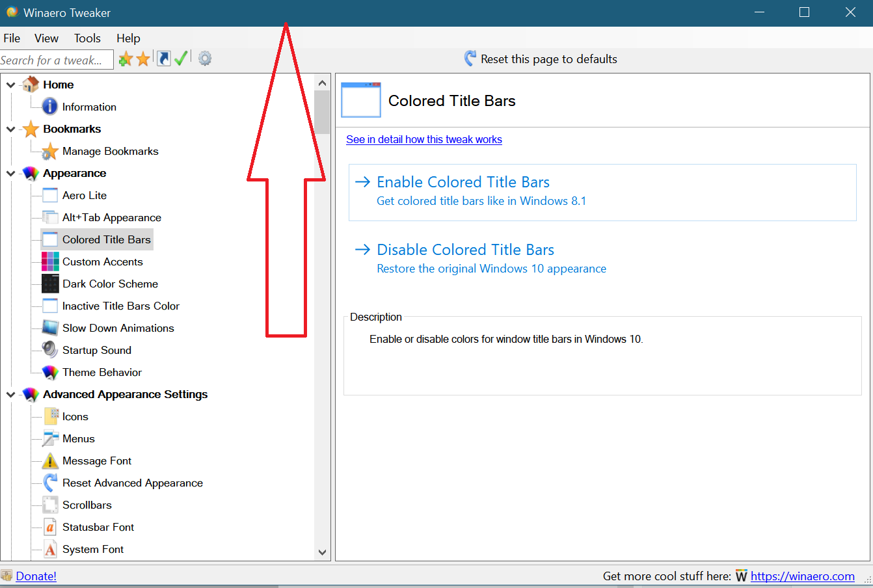Open the File menu
Viewport: 873px width, 588px height.
click(x=12, y=38)
